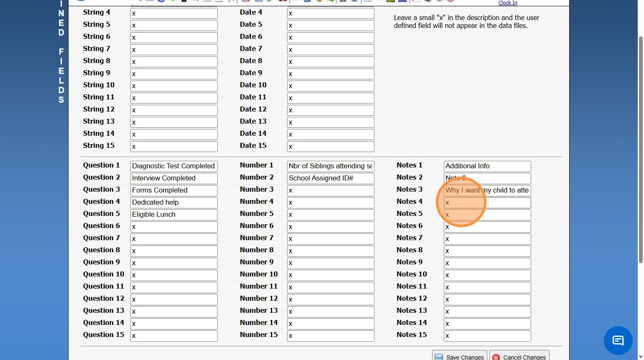This screenshot has height=360, width=644.
Task: Click into the Number 5 text box
Action: [x=331, y=215]
